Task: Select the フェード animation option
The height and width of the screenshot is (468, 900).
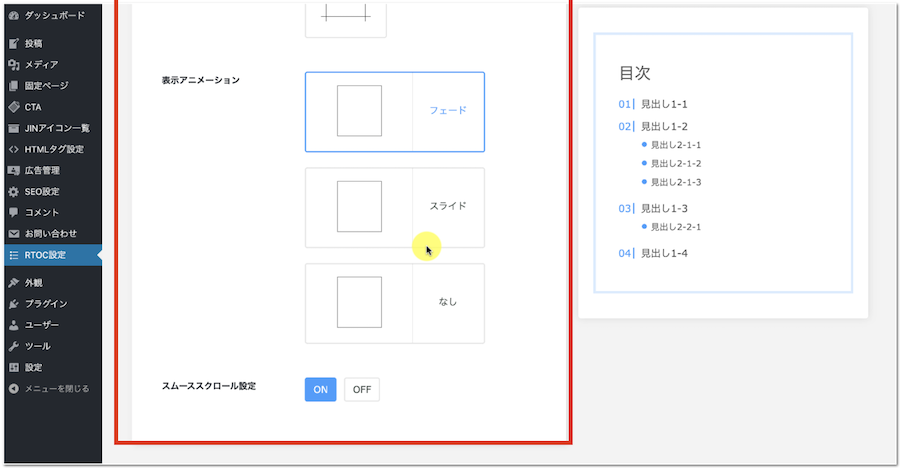Action: coord(394,111)
